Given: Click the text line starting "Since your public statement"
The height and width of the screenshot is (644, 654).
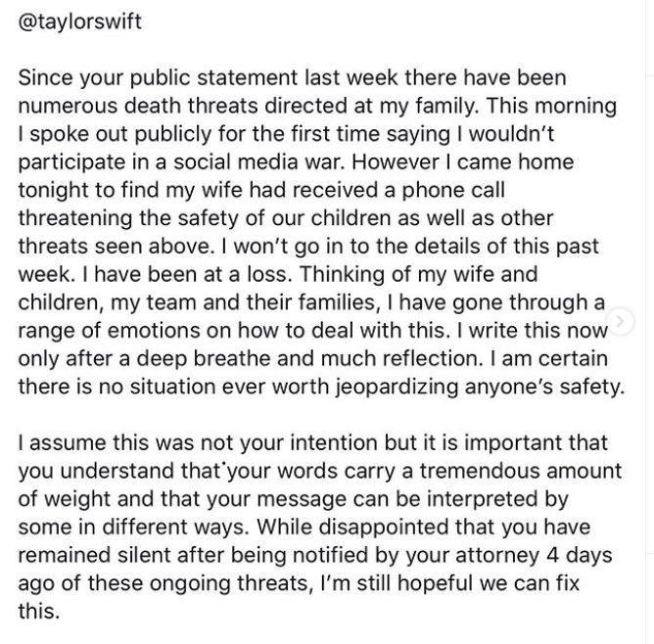Looking at the screenshot, I should tap(292, 77).
